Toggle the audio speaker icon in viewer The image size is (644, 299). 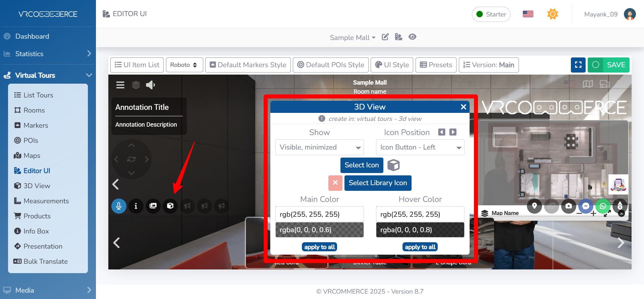pos(150,85)
